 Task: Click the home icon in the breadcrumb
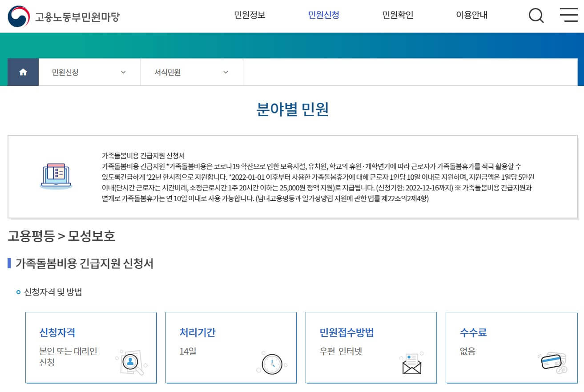click(23, 72)
